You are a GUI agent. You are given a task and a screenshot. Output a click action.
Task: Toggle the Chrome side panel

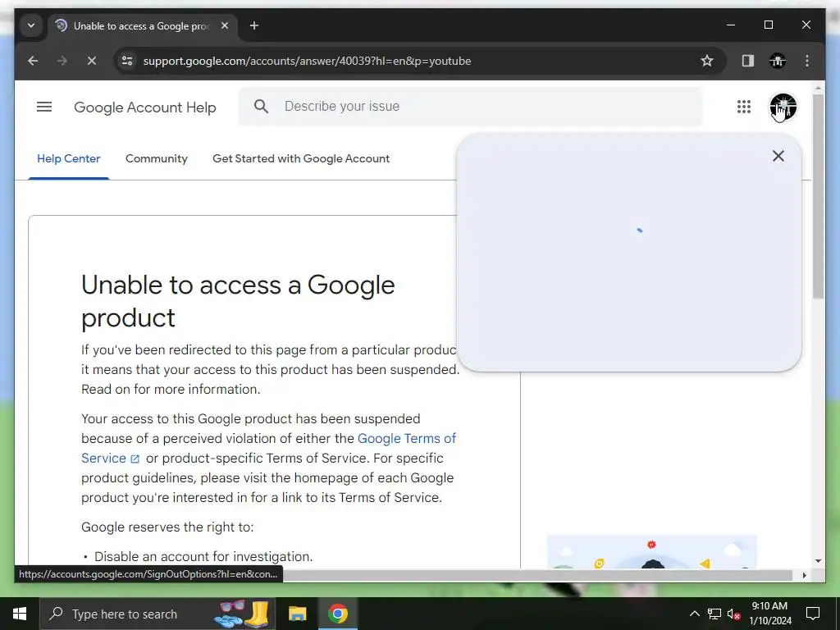point(747,61)
